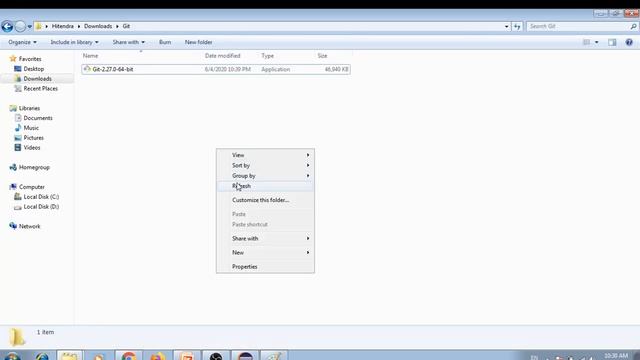Screen dimensions: 640x360
Task: Open Local Disk (D:)
Action: (x=41, y=207)
